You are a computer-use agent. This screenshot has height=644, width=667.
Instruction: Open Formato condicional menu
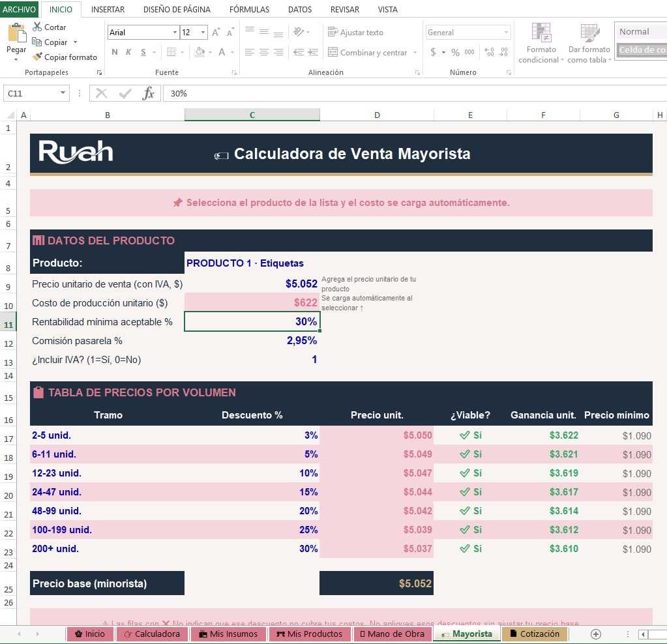pyautogui.click(x=541, y=44)
